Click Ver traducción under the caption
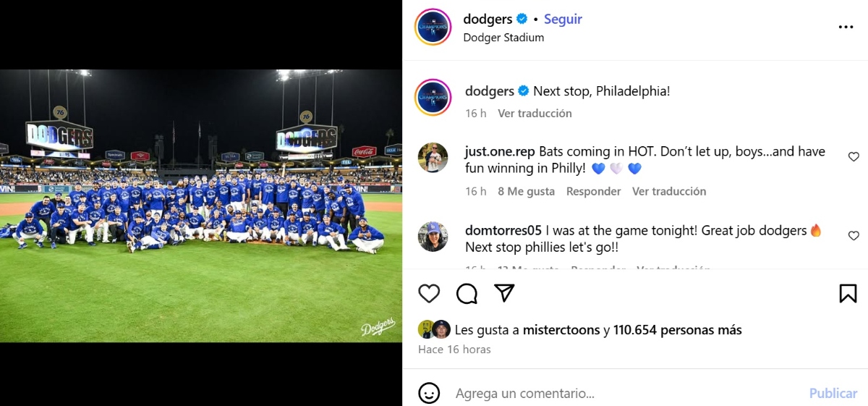The width and height of the screenshot is (868, 406). [535, 114]
